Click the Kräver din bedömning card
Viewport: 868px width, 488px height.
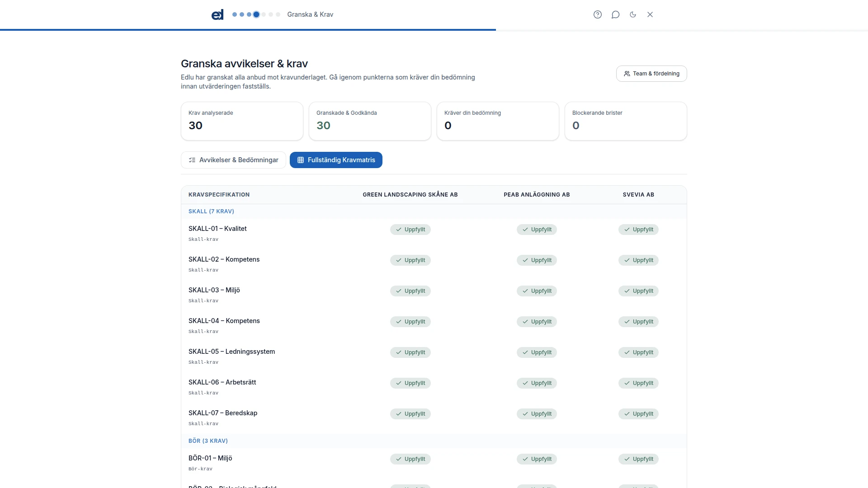coord(498,121)
